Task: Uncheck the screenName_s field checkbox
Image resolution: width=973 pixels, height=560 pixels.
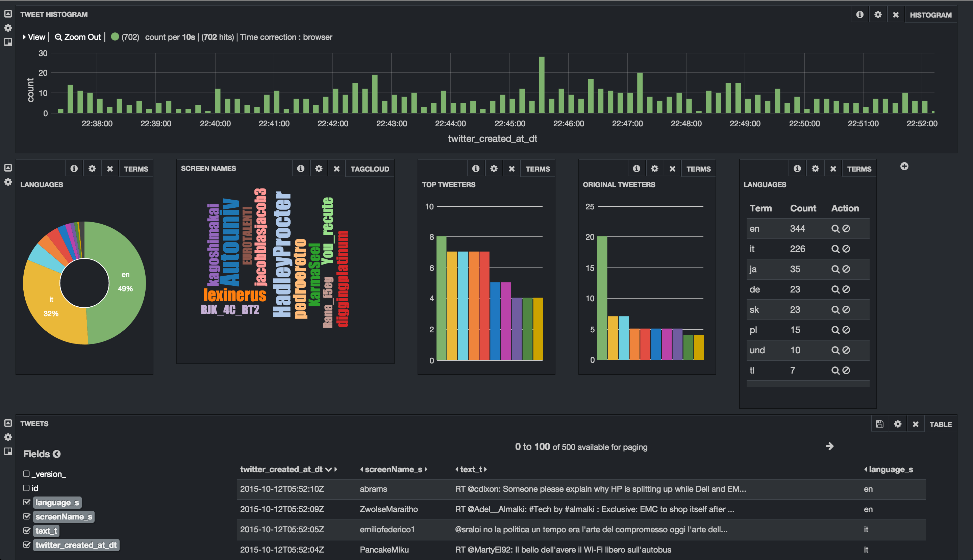Action: [x=27, y=516]
